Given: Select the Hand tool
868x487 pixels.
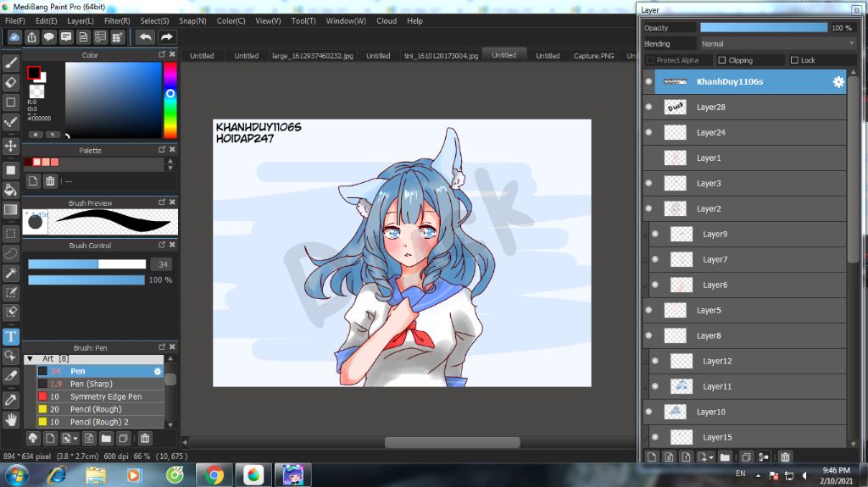Looking at the screenshot, I should pyautogui.click(x=10, y=420).
